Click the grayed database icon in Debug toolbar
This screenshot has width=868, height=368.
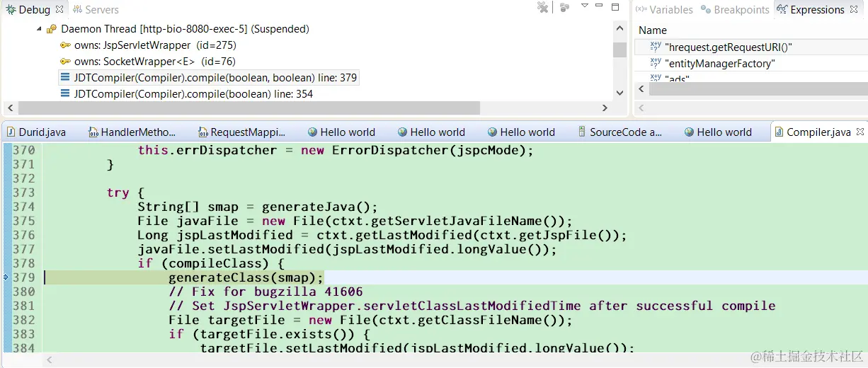coord(564,8)
